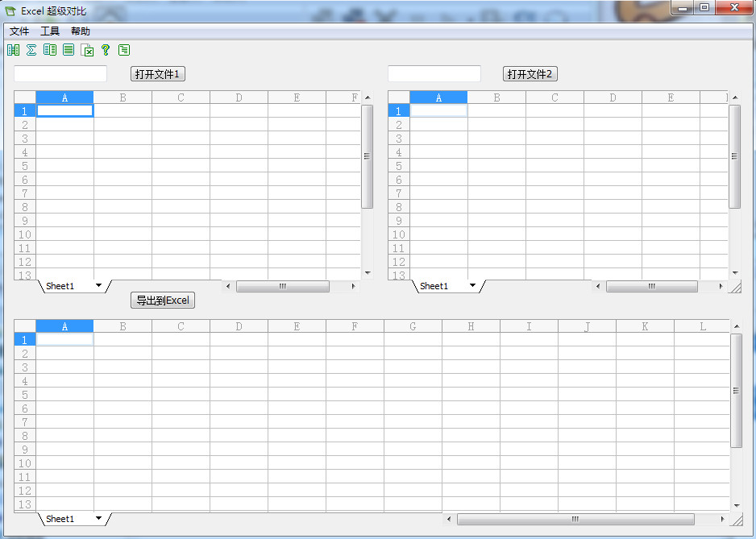Click the single list page icon
Viewport: 756px width, 539px height.
[x=69, y=50]
